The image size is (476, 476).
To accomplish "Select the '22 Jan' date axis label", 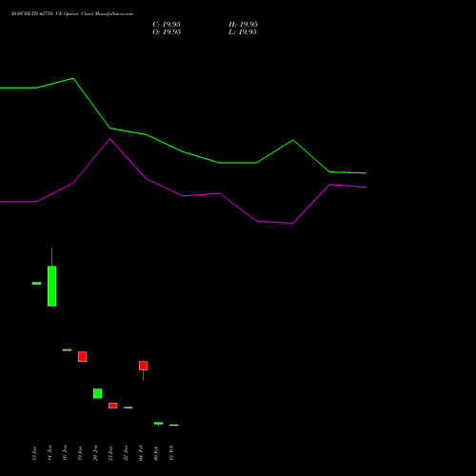I will pyautogui.click(x=126, y=452).
